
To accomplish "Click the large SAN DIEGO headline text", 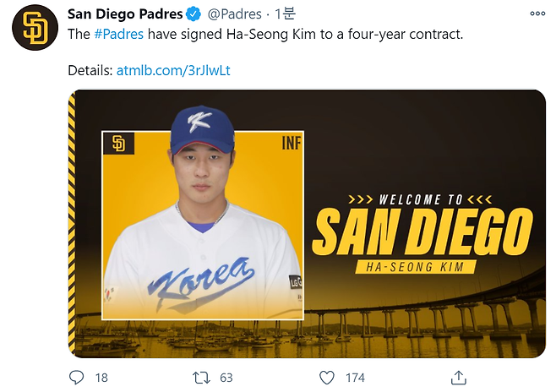I will click(422, 231).
